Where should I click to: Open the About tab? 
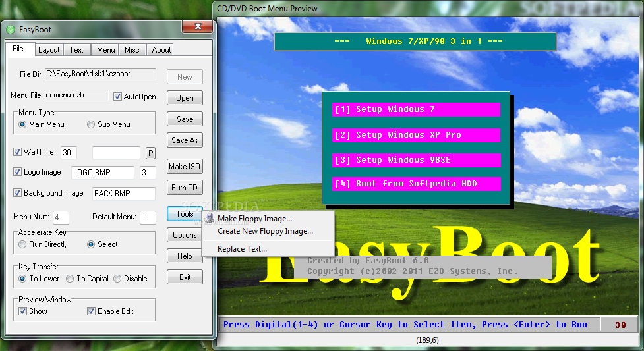(161, 49)
